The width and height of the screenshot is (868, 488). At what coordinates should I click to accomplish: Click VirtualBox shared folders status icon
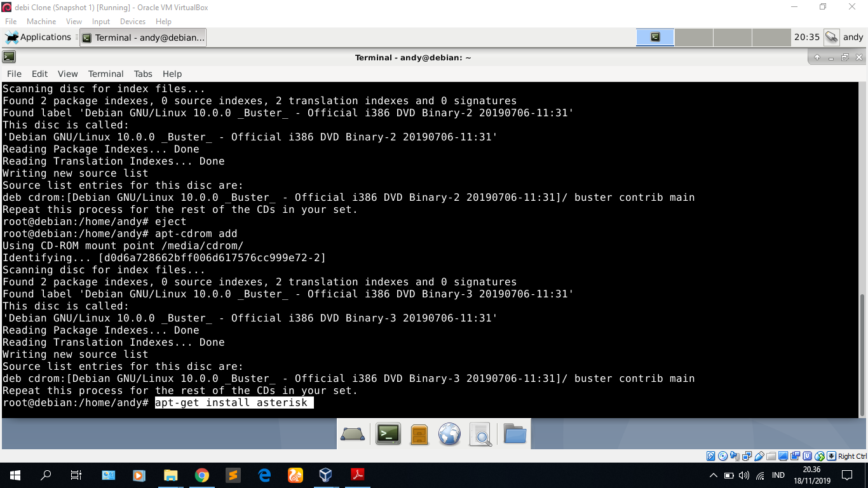point(771,456)
